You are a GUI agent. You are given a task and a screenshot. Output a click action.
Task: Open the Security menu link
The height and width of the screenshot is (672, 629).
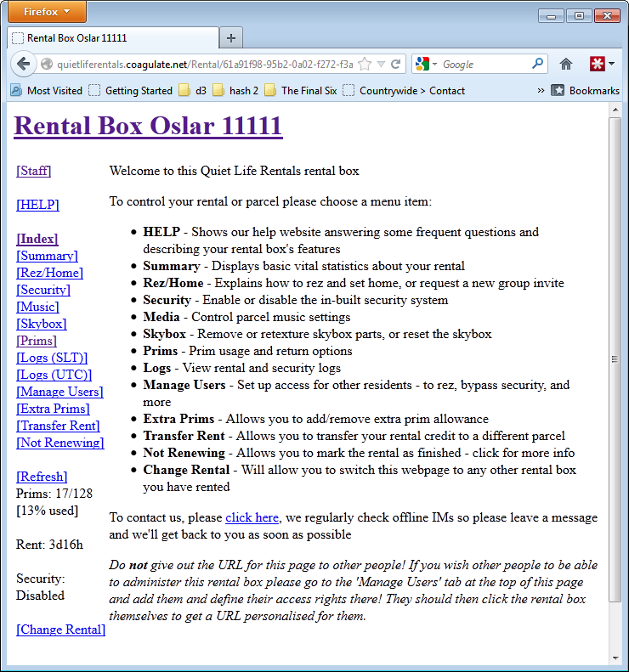[x=45, y=290]
